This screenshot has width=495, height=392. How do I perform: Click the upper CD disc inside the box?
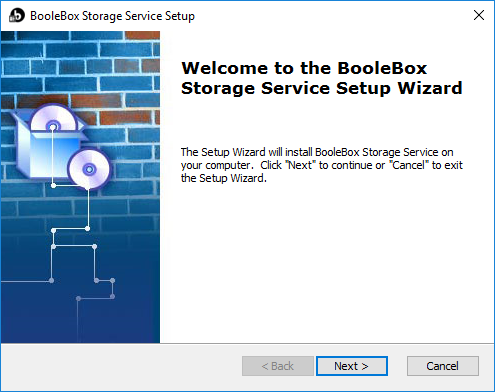click(x=53, y=119)
